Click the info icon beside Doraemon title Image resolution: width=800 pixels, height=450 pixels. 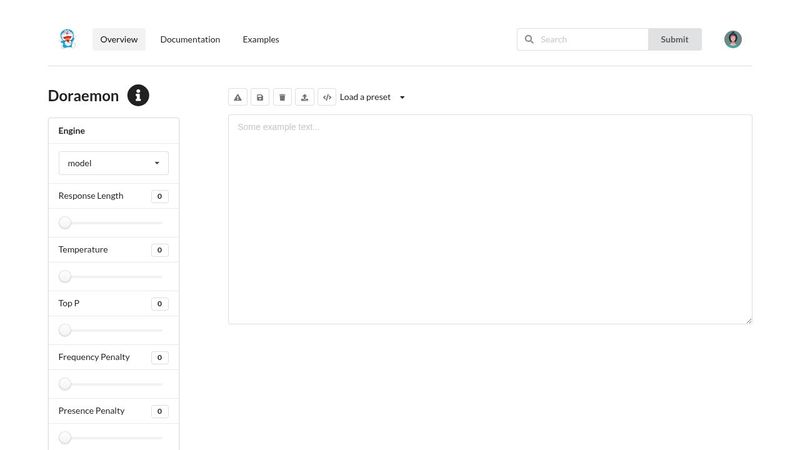138,96
